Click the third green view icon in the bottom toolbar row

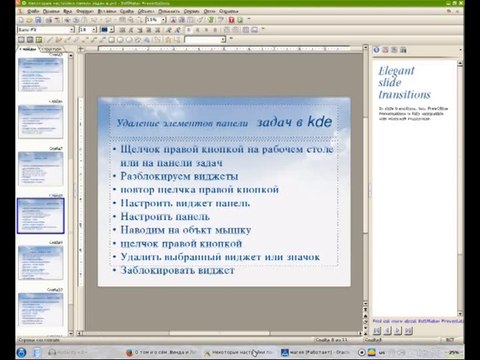click(39, 40)
